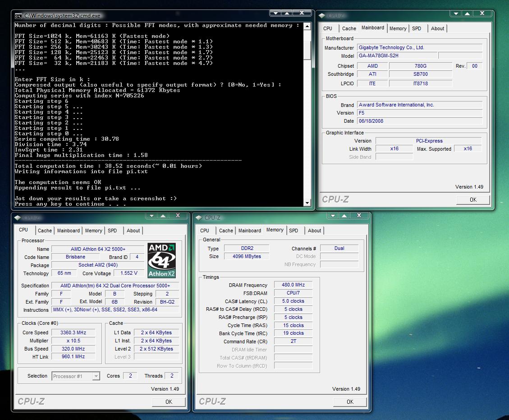
Task: Open Cache tab in CPU window
Action: click(45, 231)
